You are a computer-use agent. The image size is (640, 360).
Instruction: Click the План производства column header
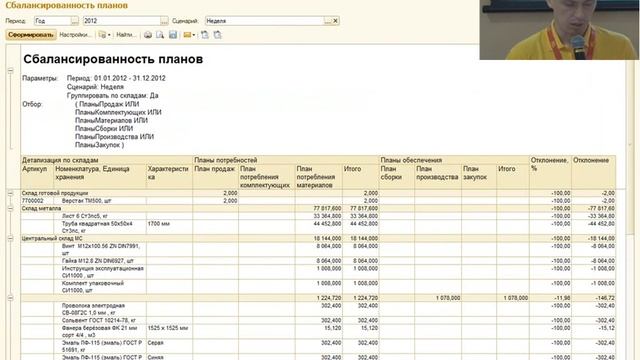pos(438,176)
